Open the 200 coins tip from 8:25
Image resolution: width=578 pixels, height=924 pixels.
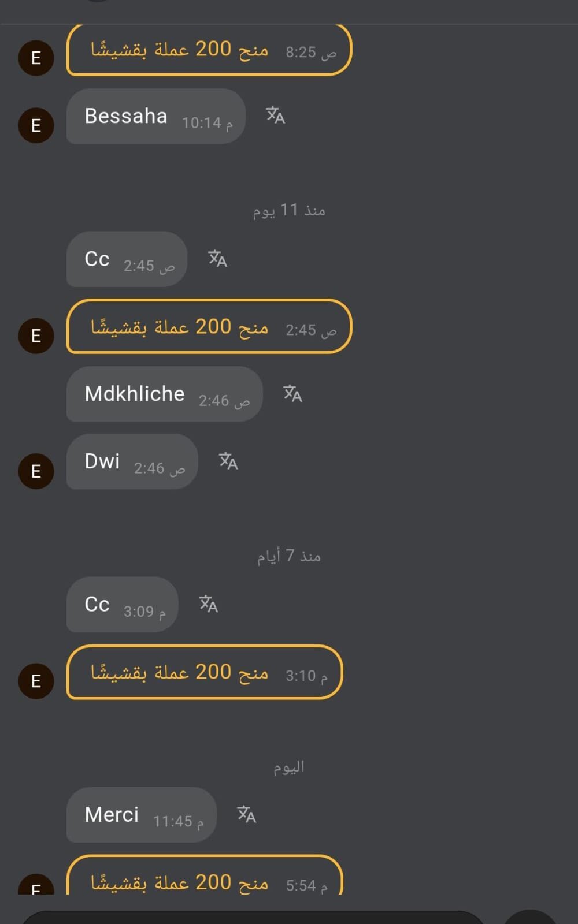click(209, 50)
